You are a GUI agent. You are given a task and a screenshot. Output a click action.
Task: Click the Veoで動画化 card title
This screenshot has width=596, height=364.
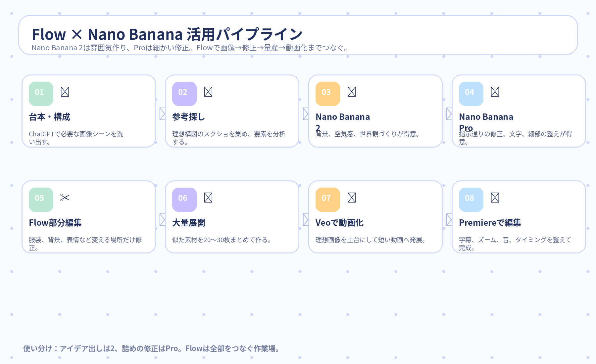339,223
